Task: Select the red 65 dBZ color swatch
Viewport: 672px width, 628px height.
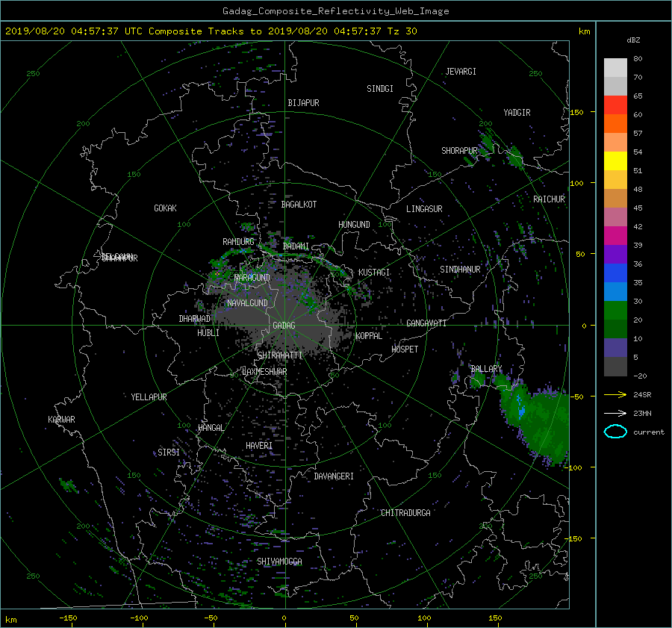Action: 615,105
